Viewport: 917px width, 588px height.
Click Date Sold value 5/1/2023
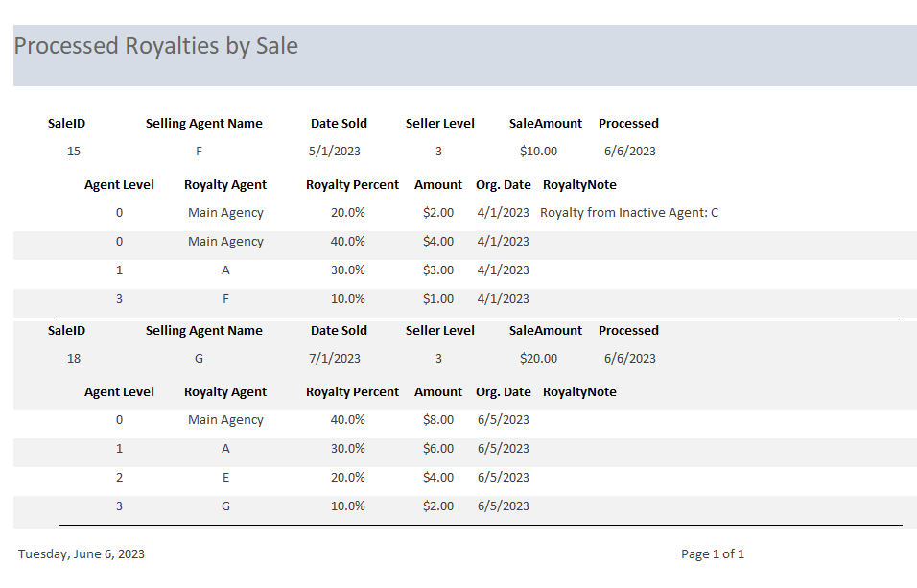(x=335, y=151)
